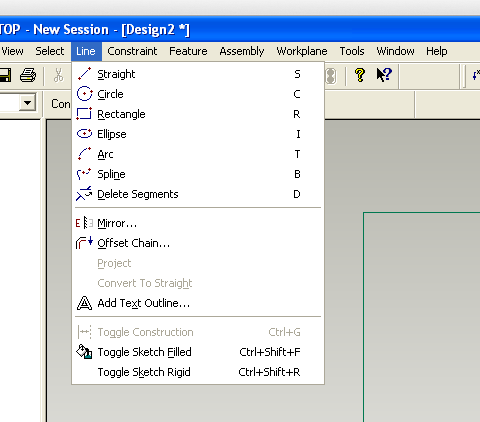The width and height of the screenshot is (480, 422).
Task: Open the Workplane menu
Action: pos(302,51)
